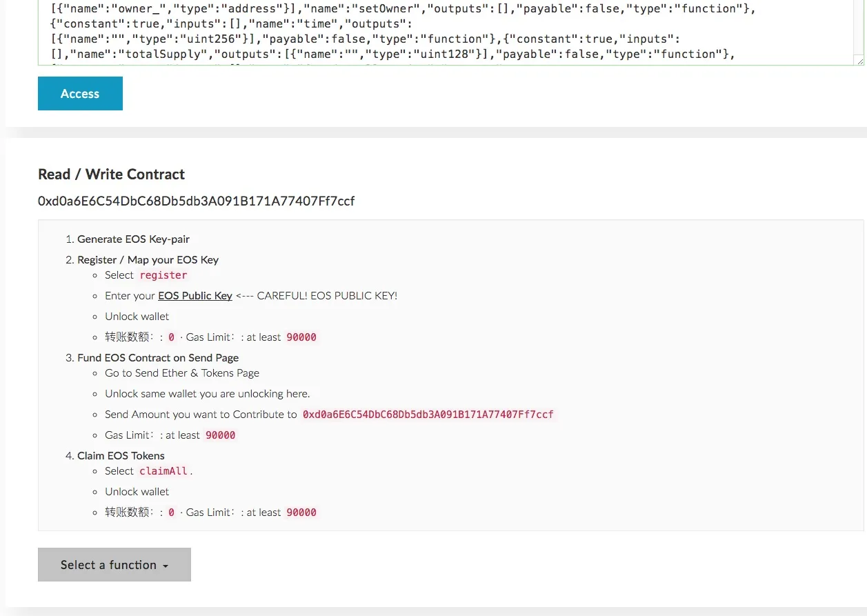This screenshot has width=867, height=616.
Task: Click step 2 Register / Map your EOS Key
Action: click(148, 260)
